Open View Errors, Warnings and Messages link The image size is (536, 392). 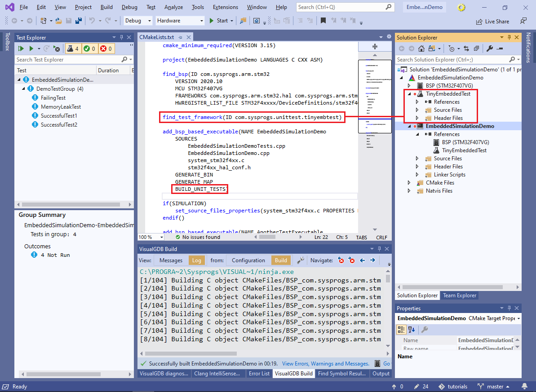pyautogui.click(x=325, y=364)
